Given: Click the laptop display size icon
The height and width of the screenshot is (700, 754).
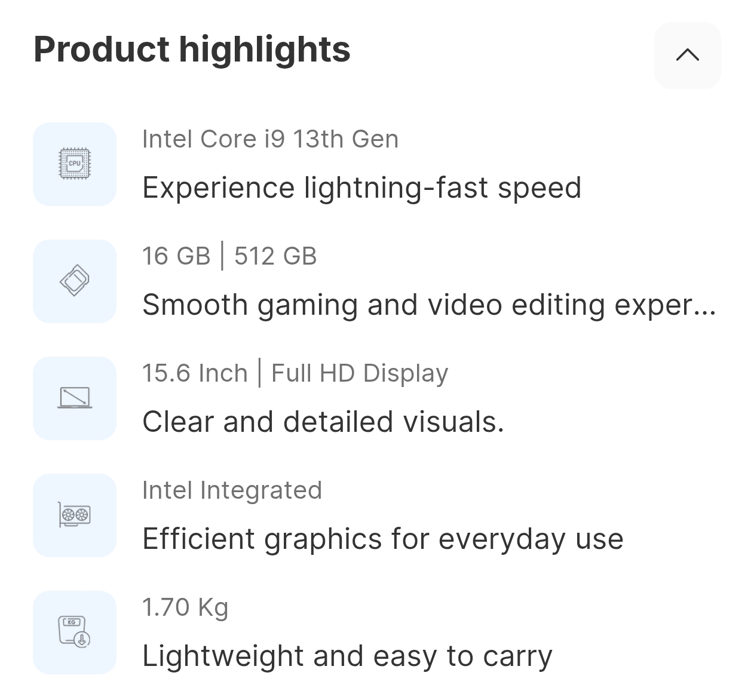Looking at the screenshot, I should point(75,398).
